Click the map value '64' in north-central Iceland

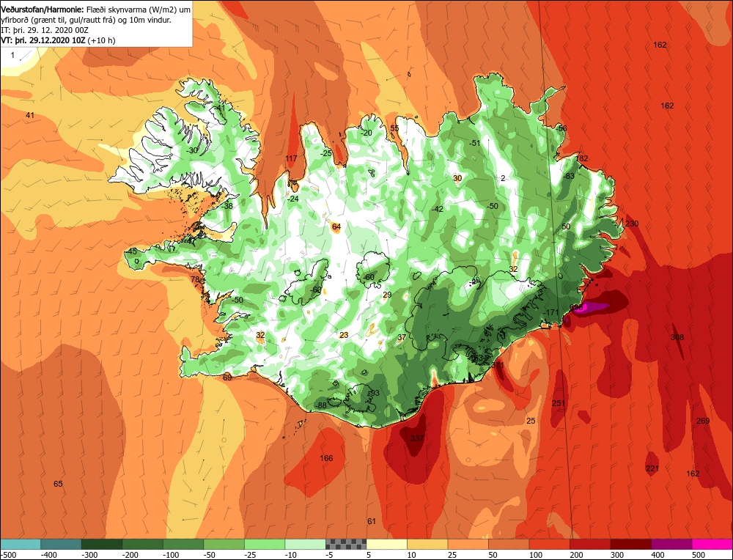(x=336, y=226)
